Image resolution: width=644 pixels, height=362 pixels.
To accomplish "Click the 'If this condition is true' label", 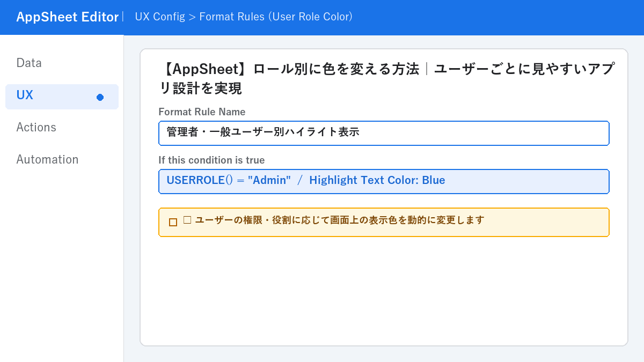I will (211, 160).
